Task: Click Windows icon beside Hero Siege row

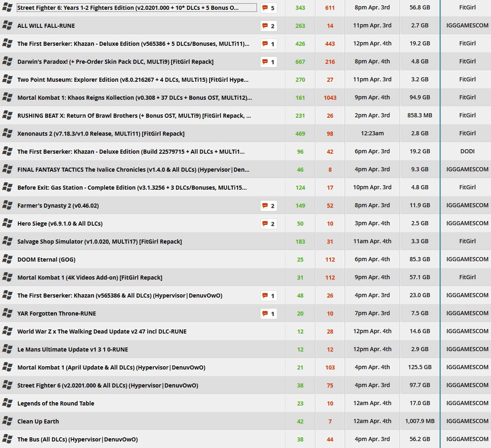Action: click(x=7, y=223)
